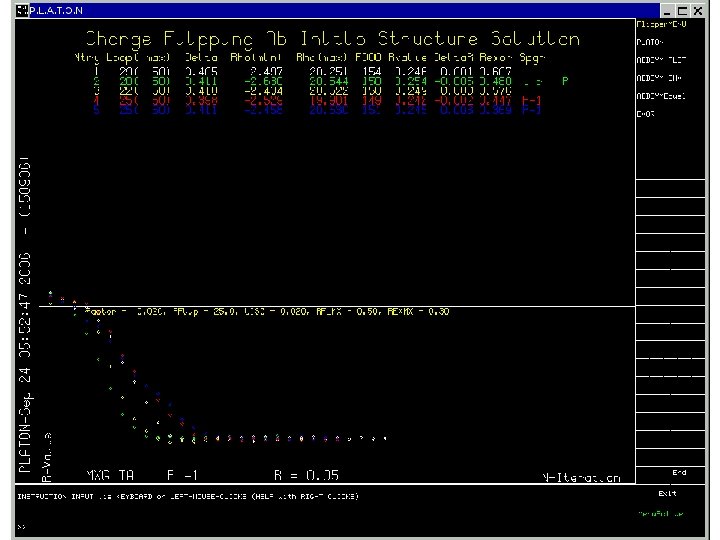Choose the ADDSYM PLOT menu option
Viewport: 720px width, 540px height.
[661, 60]
